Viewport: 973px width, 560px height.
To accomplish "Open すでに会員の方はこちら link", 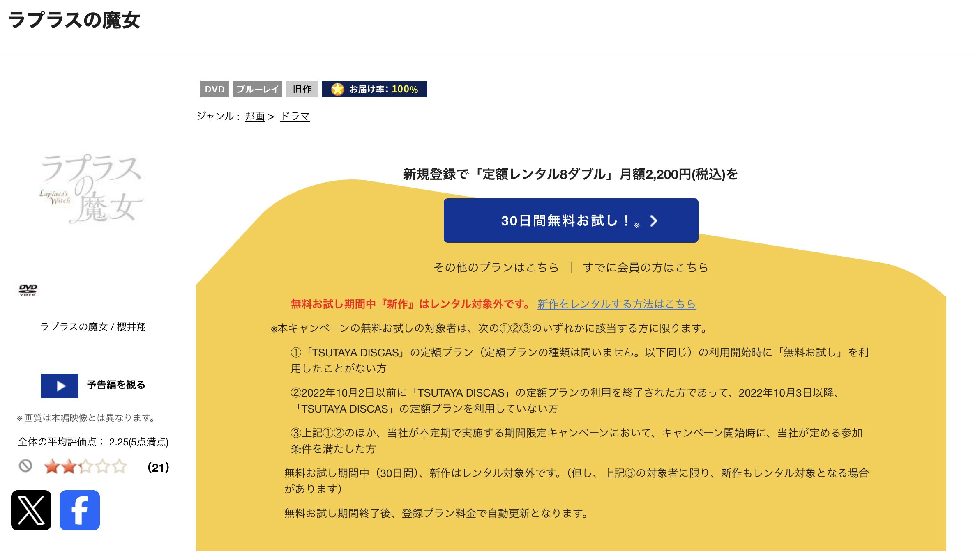I will [x=646, y=267].
